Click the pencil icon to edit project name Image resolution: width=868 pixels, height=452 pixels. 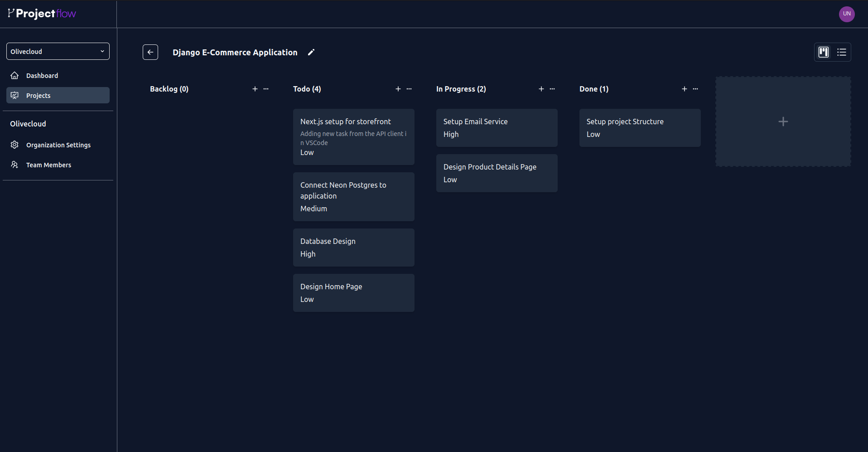311,52
